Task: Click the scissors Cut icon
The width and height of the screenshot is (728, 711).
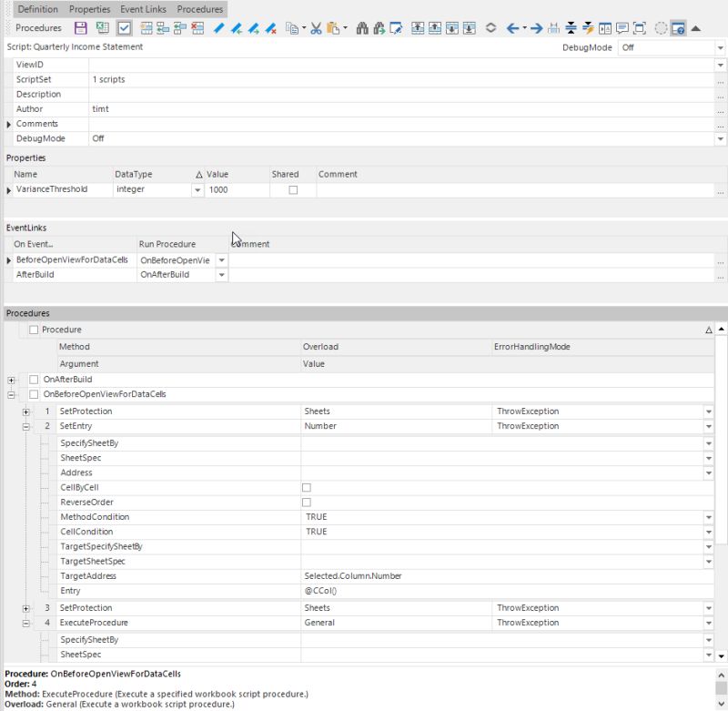Action: click(x=316, y=28)
